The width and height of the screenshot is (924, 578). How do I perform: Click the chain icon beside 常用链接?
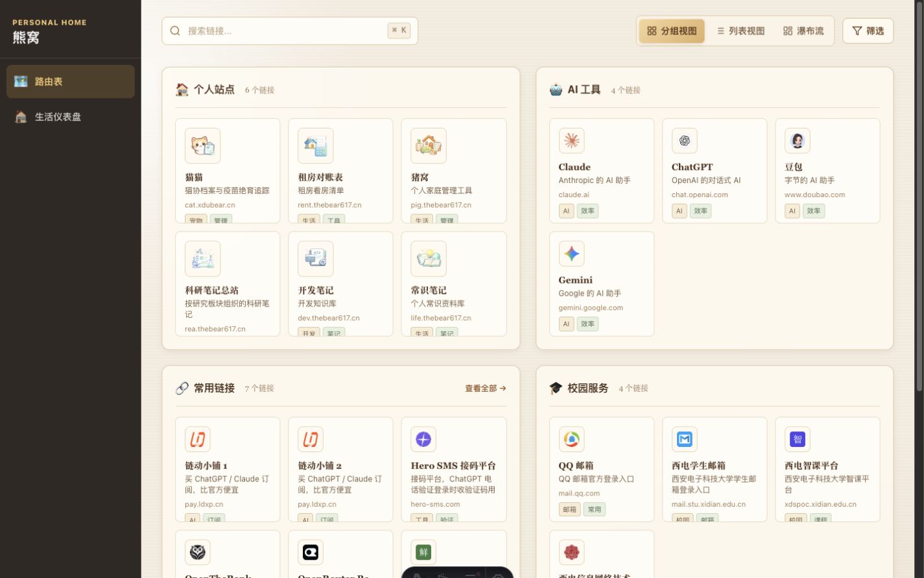pos(182,388)
